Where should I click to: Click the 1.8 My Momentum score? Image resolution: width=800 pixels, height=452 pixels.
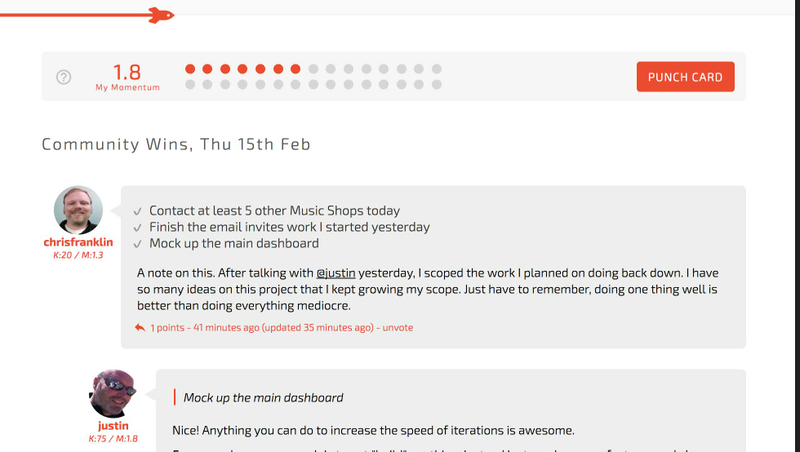pos(127,77)
